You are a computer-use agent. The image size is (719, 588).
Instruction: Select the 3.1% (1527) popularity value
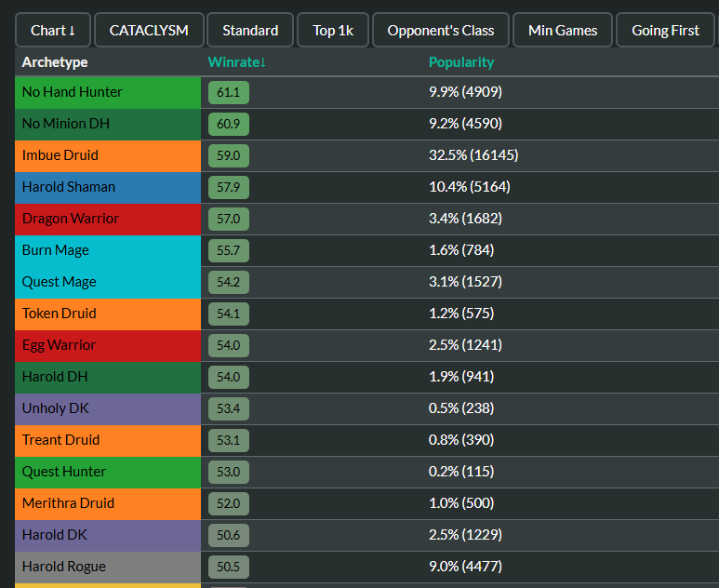click(x=465, y=282)
